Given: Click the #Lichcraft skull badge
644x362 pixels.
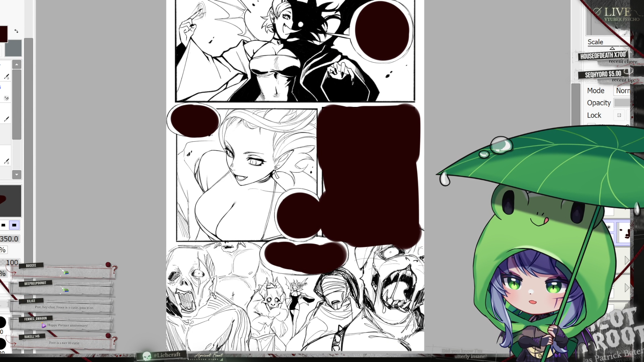Looking at the screenshot, I should (x=162, y=355).
